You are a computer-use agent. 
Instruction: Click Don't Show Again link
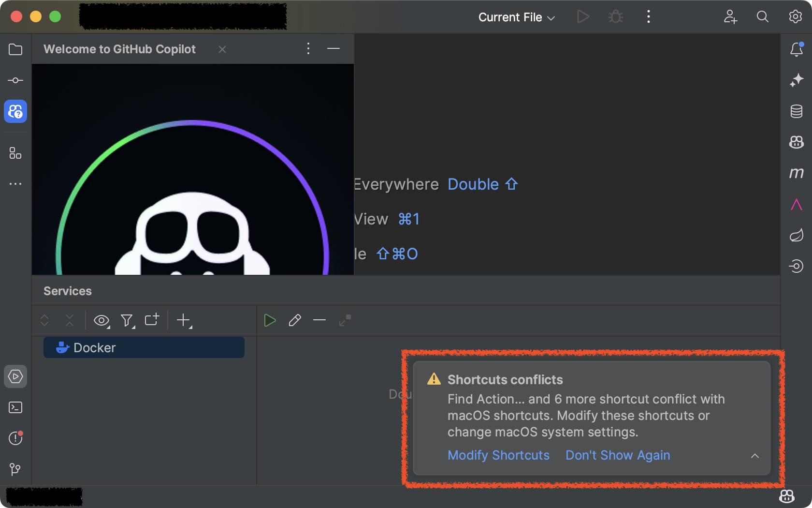[617, 455]
